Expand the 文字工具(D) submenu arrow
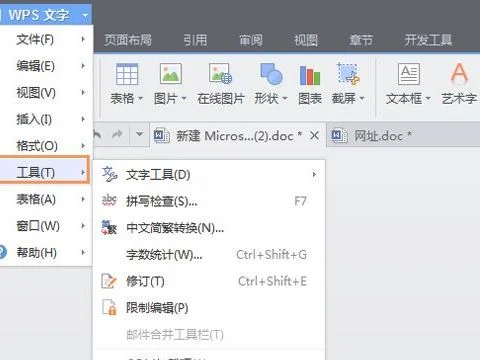480x360 pixels. (314, 175)
